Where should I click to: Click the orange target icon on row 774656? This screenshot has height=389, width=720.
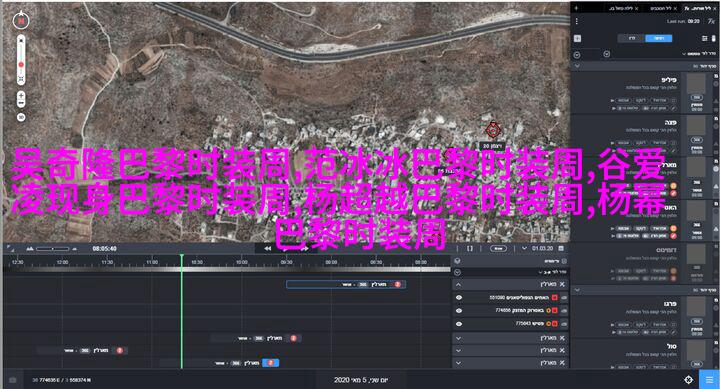tap(548, 310)
